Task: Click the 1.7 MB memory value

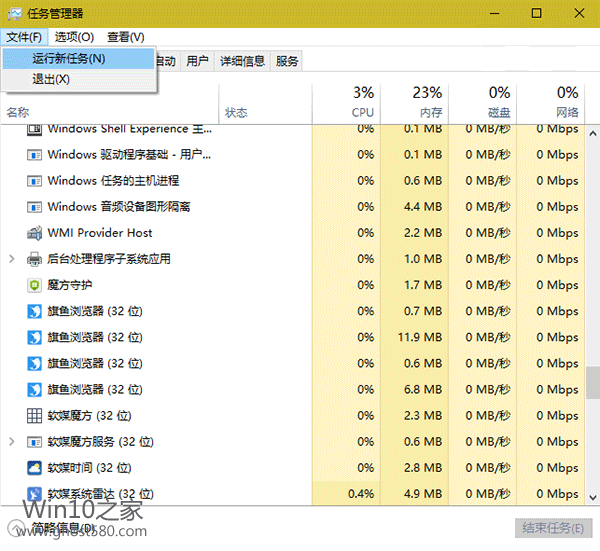Action: tap(423, 285)
